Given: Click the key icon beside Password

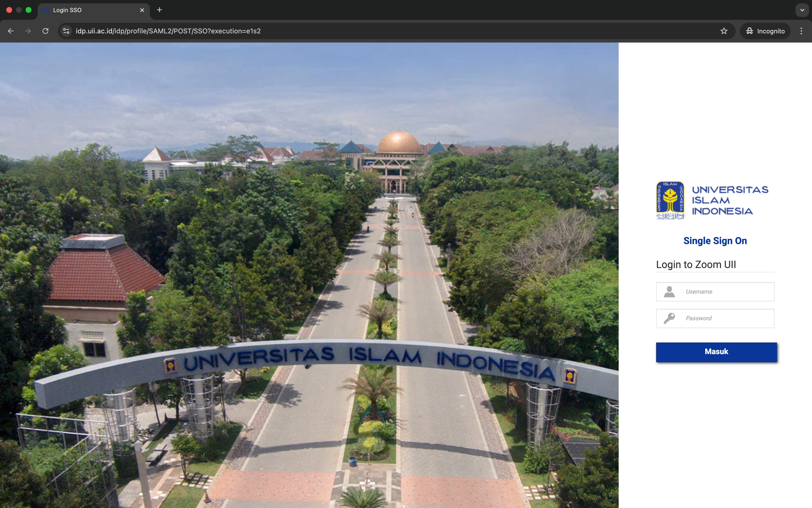Looking at the screenshot, I should point(669,318).
